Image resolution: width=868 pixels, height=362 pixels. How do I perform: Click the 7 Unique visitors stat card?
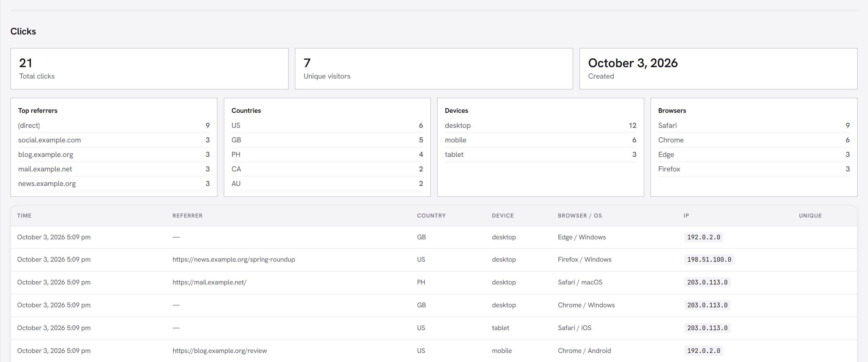434,69
